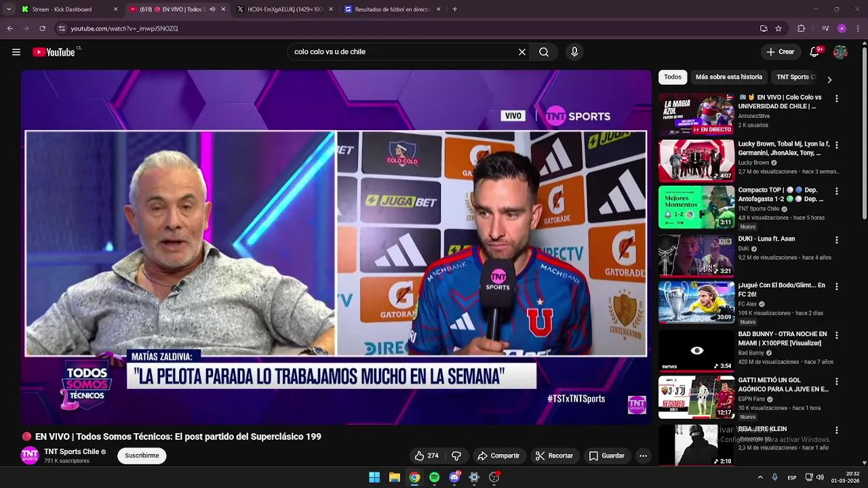The height and width of the screenshot is (488, 868).
Task: Open YouTube notifications bell
Action: pos(815,52)
